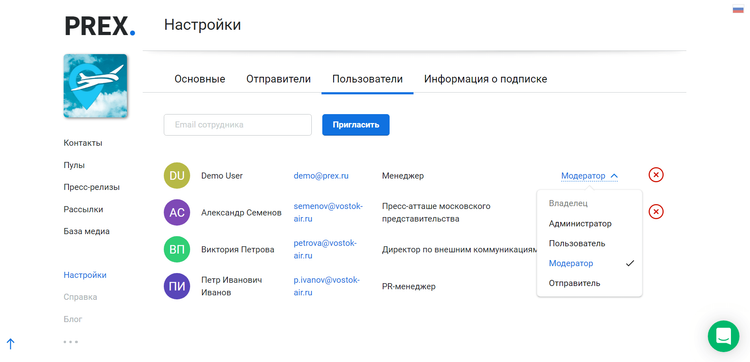
Task: Click the three dots more menu in sidebar
Action: pyautogui.click(x=70, y=342)
